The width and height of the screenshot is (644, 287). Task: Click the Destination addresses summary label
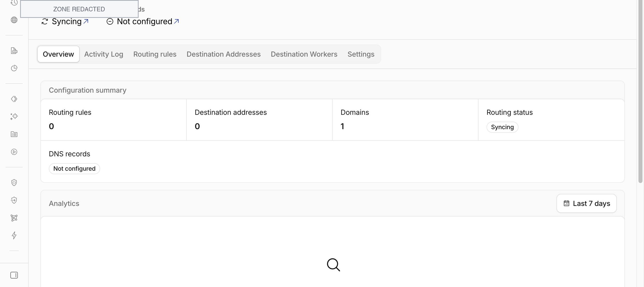231,112
